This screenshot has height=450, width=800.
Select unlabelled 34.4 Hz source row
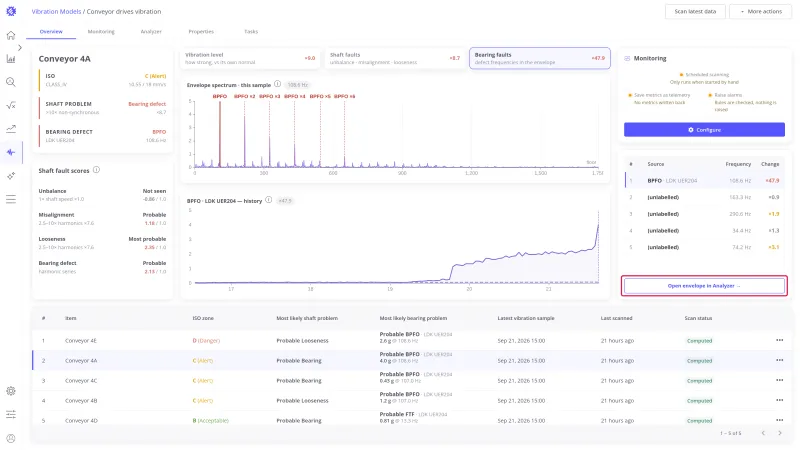pos(704,231)
